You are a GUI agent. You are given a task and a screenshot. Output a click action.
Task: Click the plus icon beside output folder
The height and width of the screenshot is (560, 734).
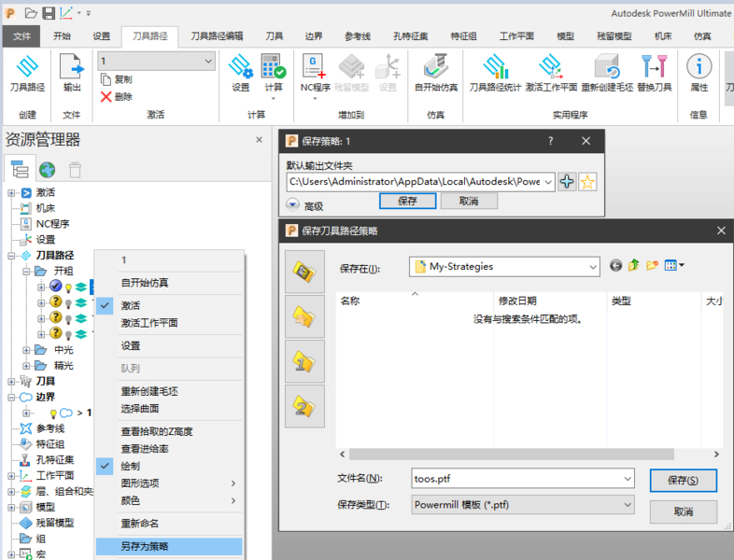click(x=567, y=181)
